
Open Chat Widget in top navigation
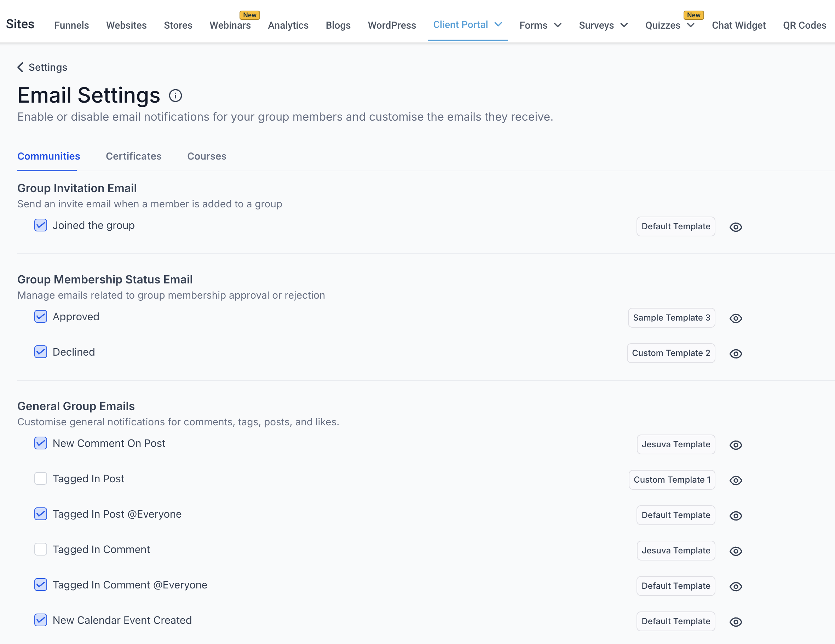pyautogui.click(x=738, y=25)
